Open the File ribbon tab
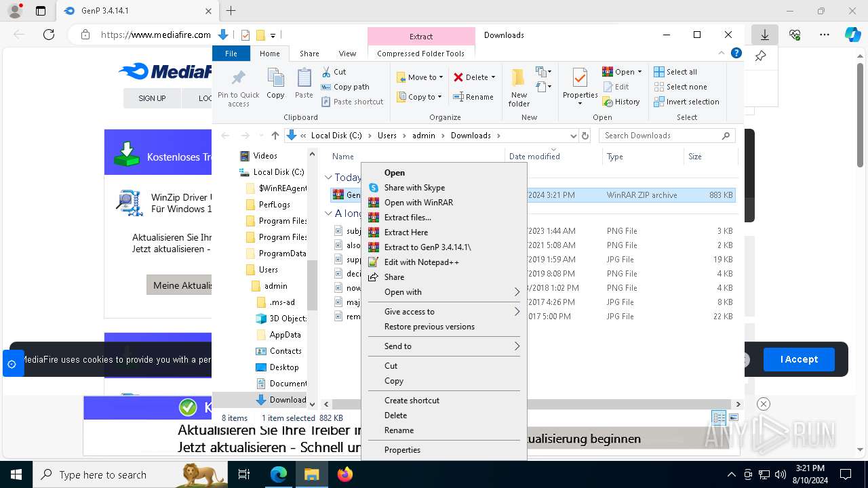This screenshot has width=868, height=488. (x=231, y=54)
